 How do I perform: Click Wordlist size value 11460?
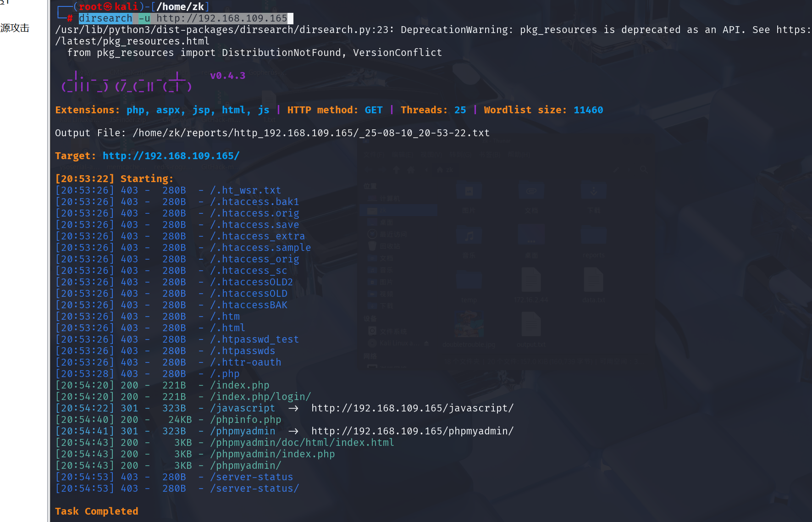click(x=588, y=110)
